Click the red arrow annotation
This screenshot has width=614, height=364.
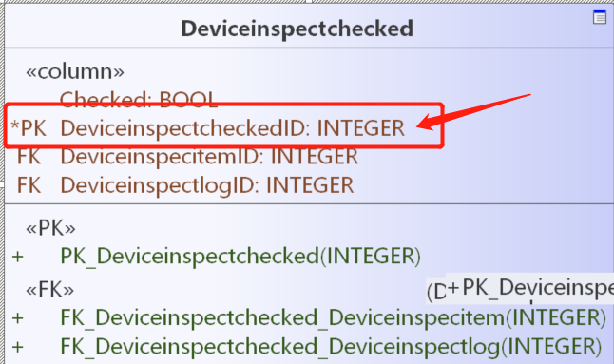pos(474,112)
